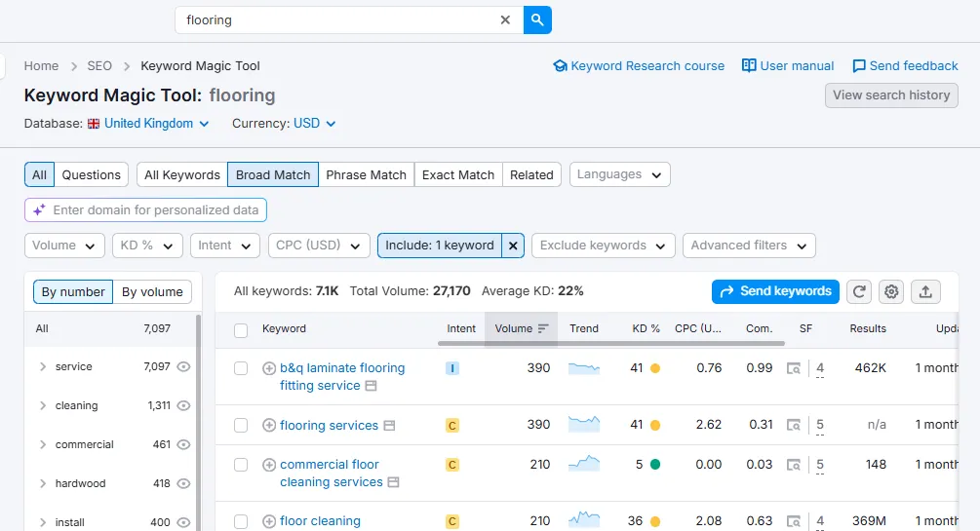Switch to Phrase Match tab
This screenshot has height=531, width=980.
tap(367, 175)
